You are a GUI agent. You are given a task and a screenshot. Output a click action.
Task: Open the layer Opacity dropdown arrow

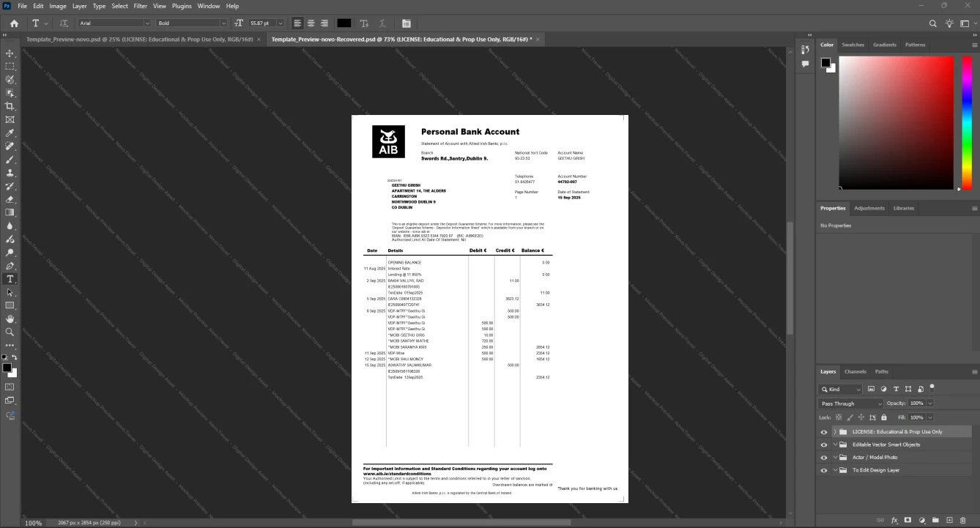click(x=930, y=404)
